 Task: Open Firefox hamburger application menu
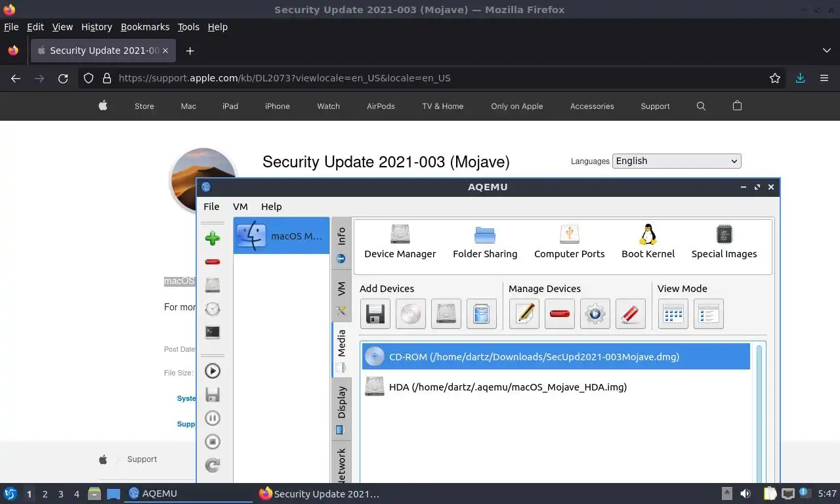pos(824,78)
